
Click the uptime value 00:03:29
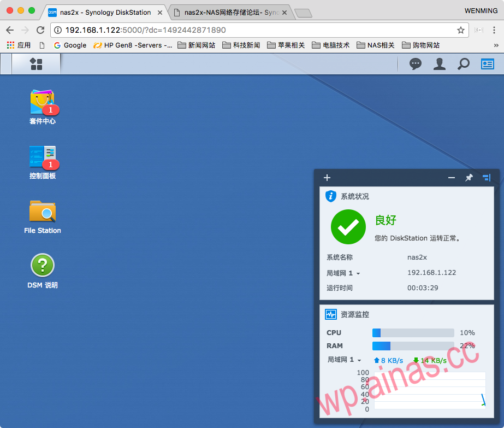(423, 288)
